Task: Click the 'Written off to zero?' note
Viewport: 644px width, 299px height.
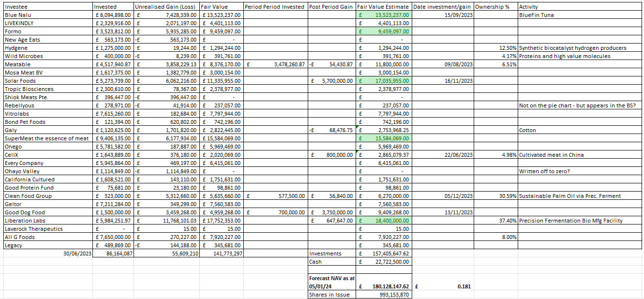Action: tap(581, 171)
